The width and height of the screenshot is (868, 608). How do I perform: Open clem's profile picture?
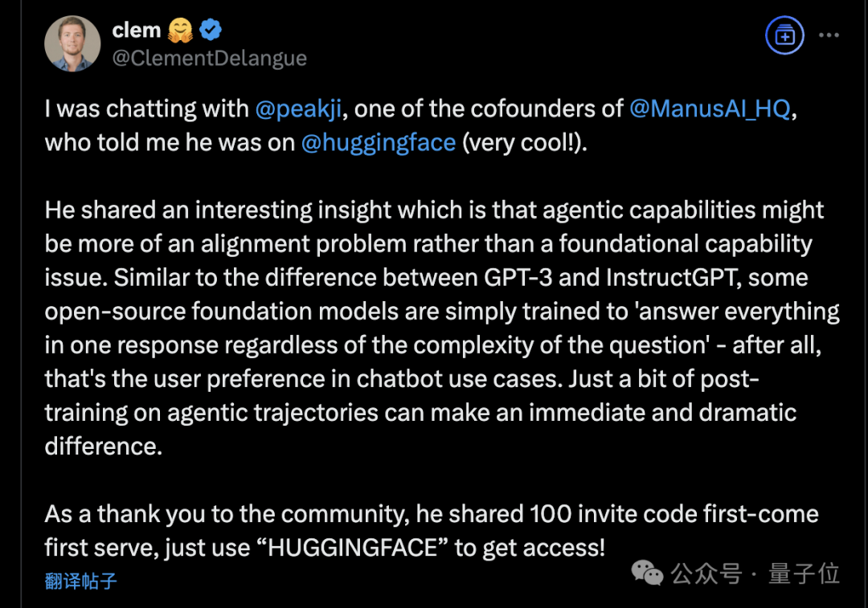click(72, 43)
